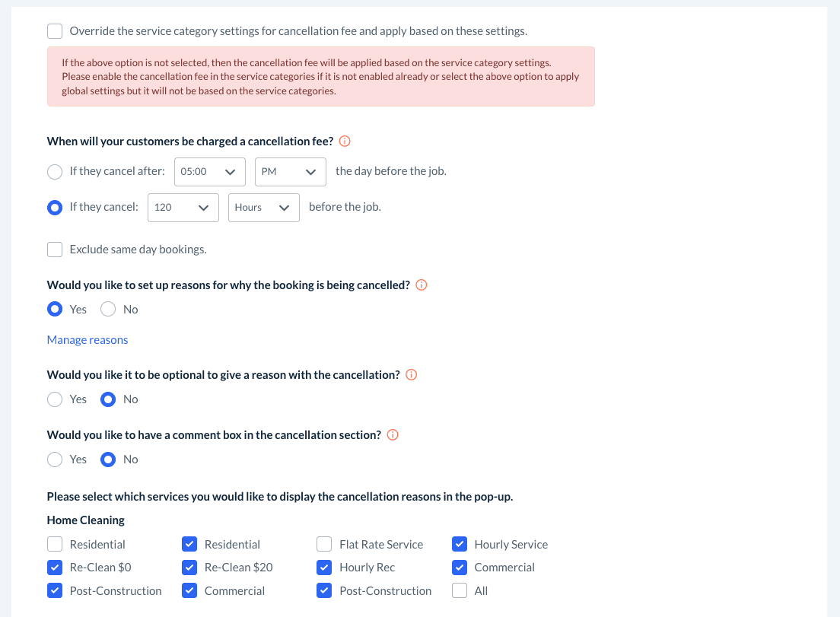The width and height of the screenshot is (840, 617).
Task: Click info icon beside cancellation fee question
Action: [345, 142]
